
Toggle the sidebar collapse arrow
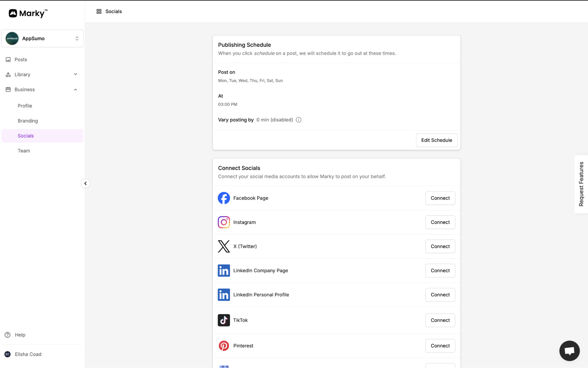pyautogui.click(x=85, y=183)
